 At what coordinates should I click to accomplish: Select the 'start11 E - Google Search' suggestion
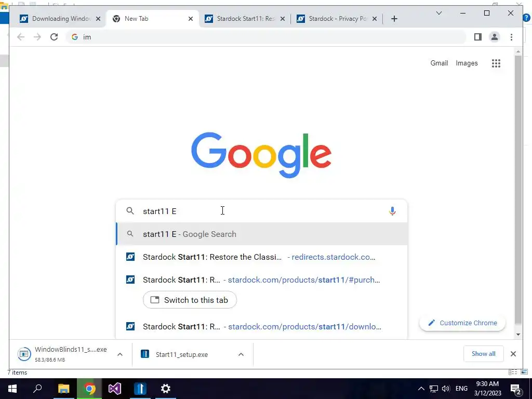(262, 234)
